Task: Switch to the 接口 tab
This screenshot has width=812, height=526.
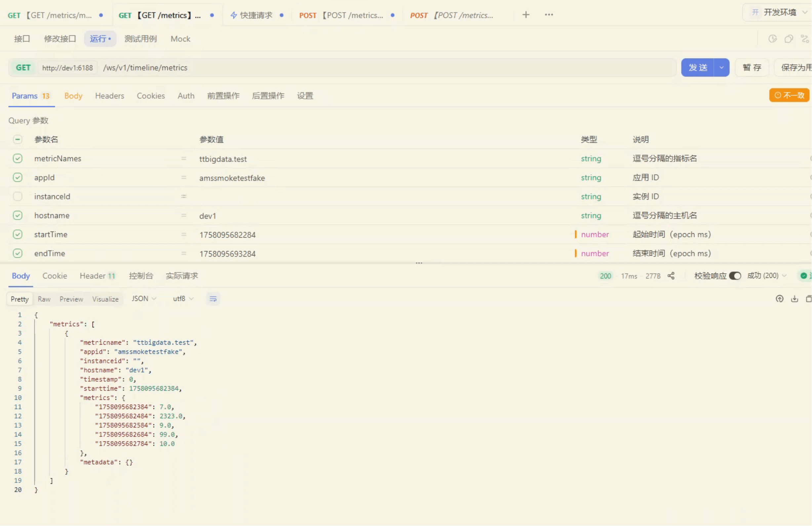Action: [22, 39]
